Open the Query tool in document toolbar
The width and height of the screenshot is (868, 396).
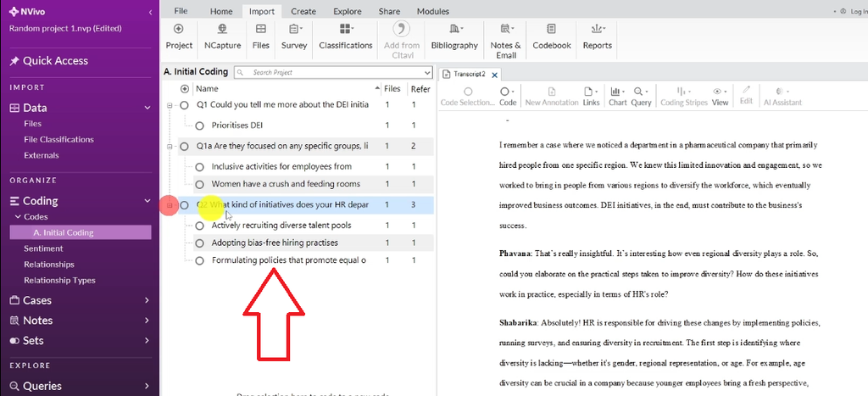642,97
